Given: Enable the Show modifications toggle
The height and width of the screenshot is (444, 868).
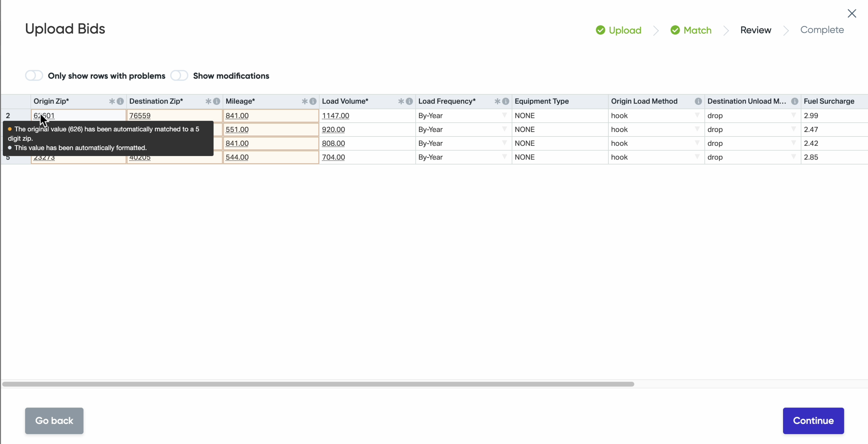Looking at the screenshot, I should coord(179,76).
